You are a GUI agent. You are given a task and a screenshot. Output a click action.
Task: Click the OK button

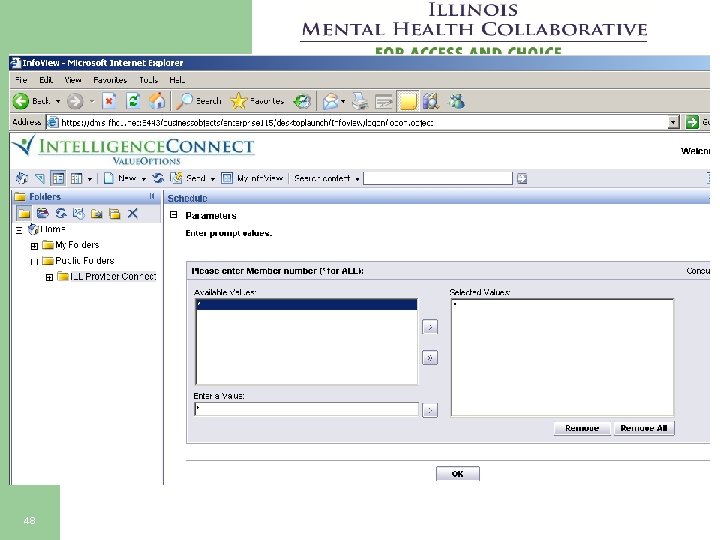tap(458, 473)
